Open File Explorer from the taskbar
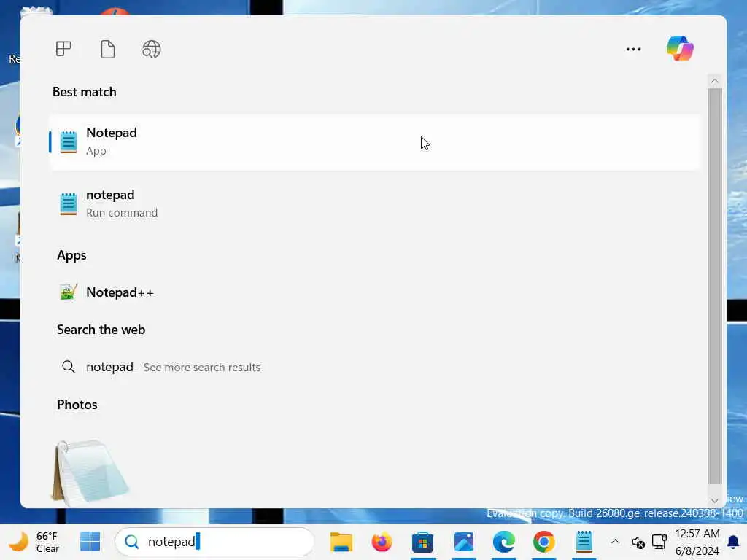Viewport: 747px width, 560px height. point(341,542)
